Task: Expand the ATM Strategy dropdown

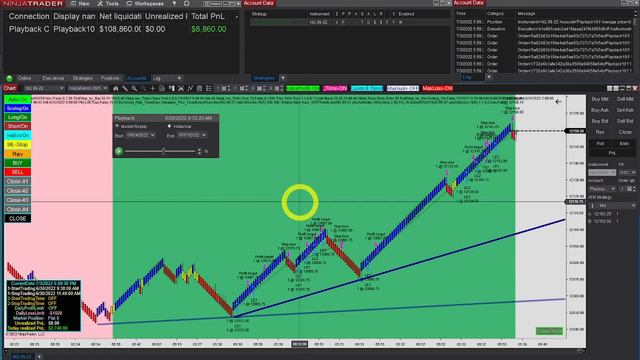Action: [x=612, y=205]
